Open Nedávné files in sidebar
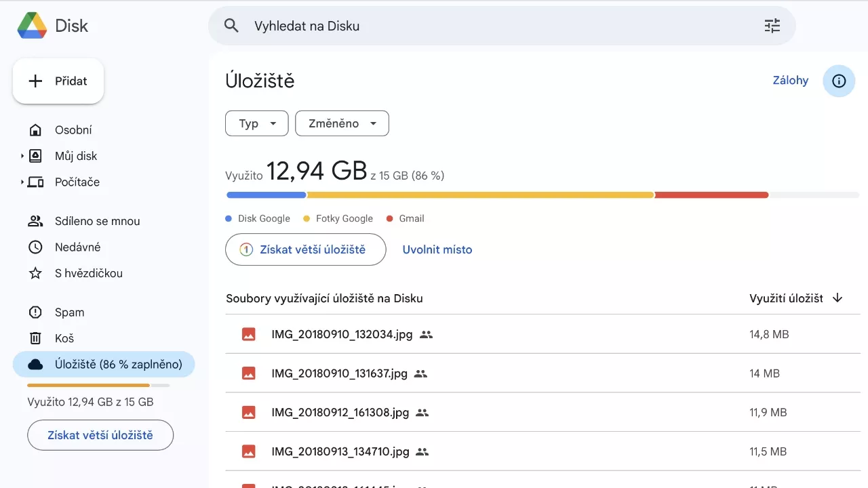Viewport: 868px width, 488px height. point(77,247)
